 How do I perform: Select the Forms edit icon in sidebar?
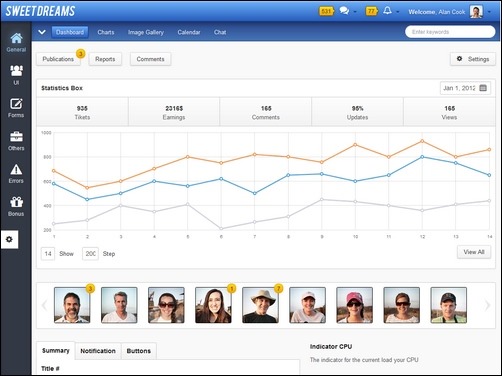(16, 104)
